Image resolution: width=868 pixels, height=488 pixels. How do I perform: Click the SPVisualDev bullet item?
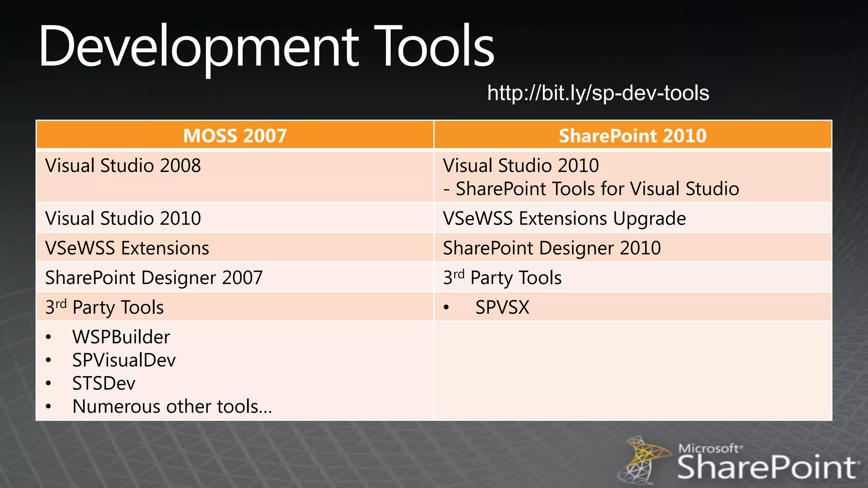(x=124, y=360)
